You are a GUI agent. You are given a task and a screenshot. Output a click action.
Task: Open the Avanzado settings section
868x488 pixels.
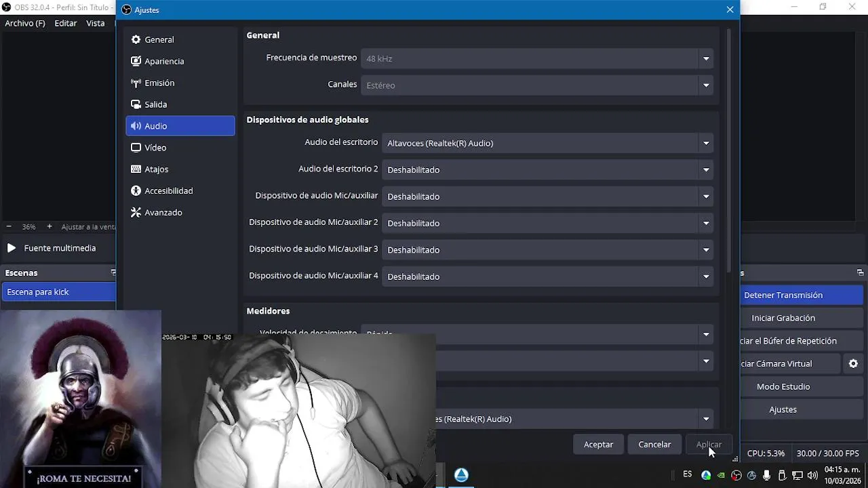coord(180,213)
